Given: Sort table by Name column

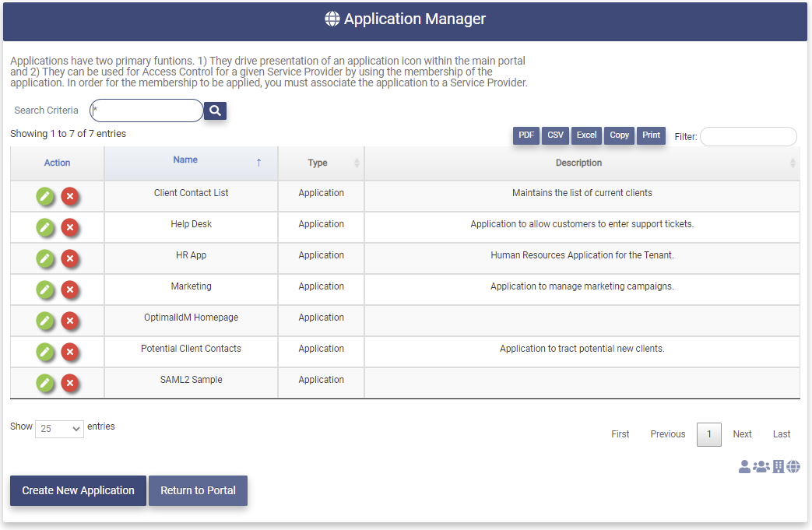Looking at the screenshot, I should (191, 163).
